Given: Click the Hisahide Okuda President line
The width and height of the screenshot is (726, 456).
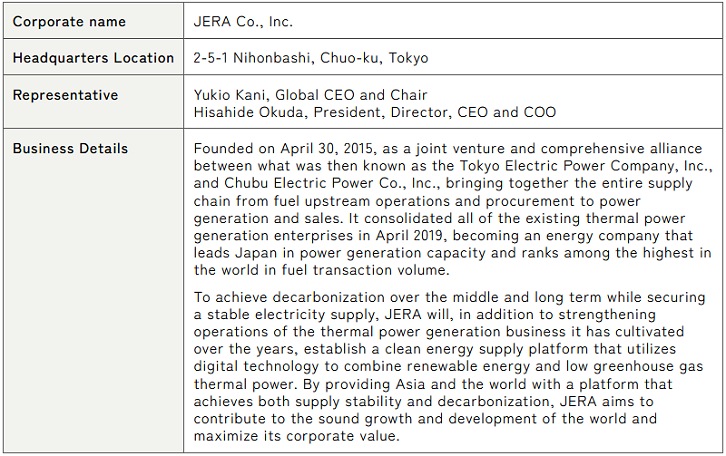Looking at the screenshot, I should tap(375, 112).
